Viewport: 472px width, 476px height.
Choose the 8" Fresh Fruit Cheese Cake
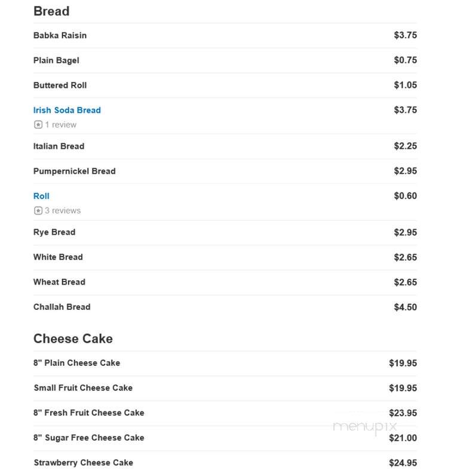click(88, 413)
